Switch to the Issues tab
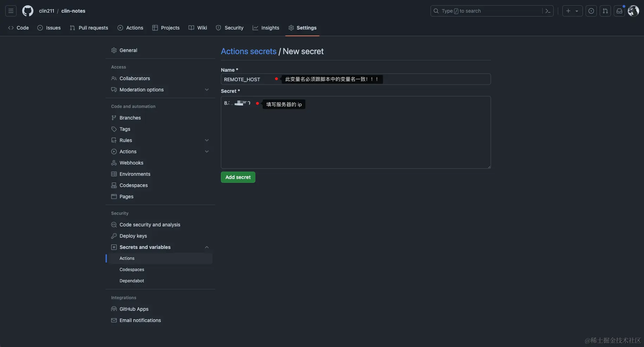The image size is (644, 347). 49,28
